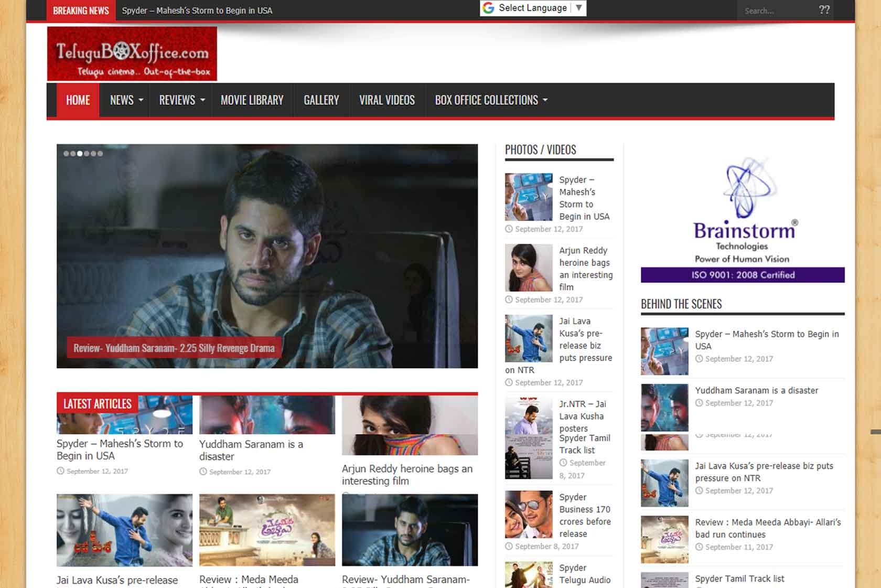Open Meda Meeda Abbayi image in Latest Articles
The image size is (881, 588).
point(267,530)
